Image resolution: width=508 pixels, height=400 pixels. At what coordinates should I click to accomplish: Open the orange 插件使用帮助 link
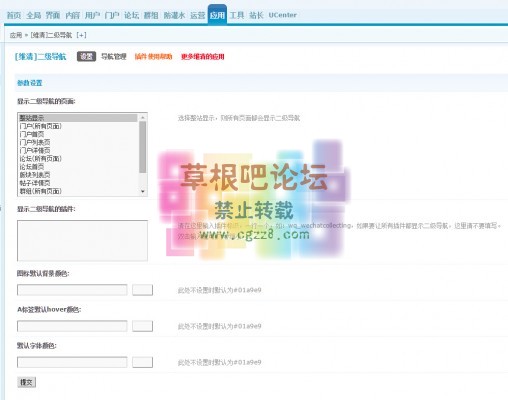coord(153,56)
